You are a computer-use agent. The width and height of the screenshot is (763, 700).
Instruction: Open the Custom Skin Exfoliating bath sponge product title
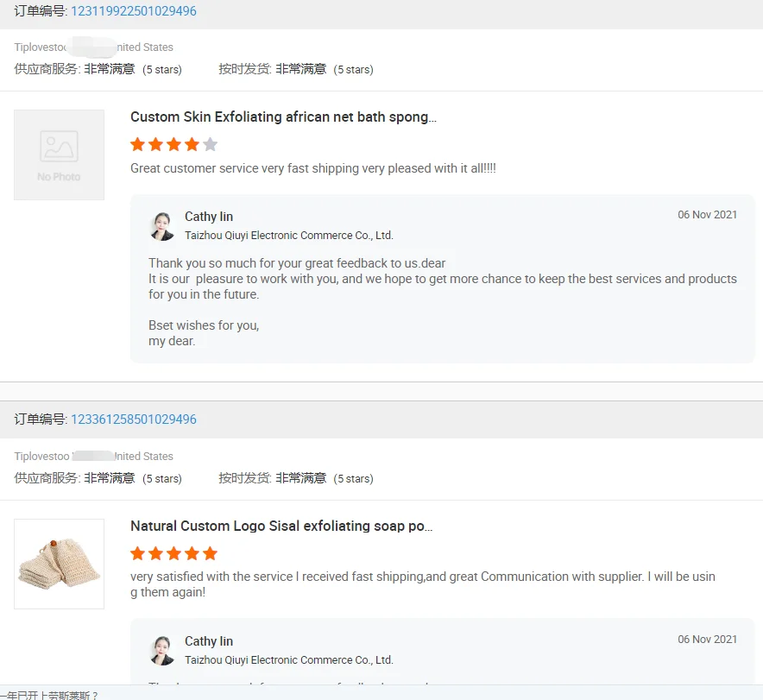coord(283,117)
